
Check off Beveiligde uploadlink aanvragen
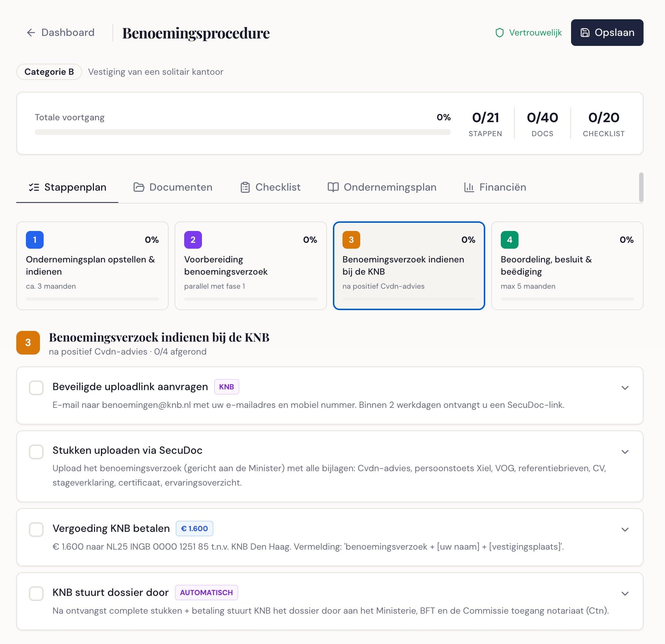tap(36, 388)
